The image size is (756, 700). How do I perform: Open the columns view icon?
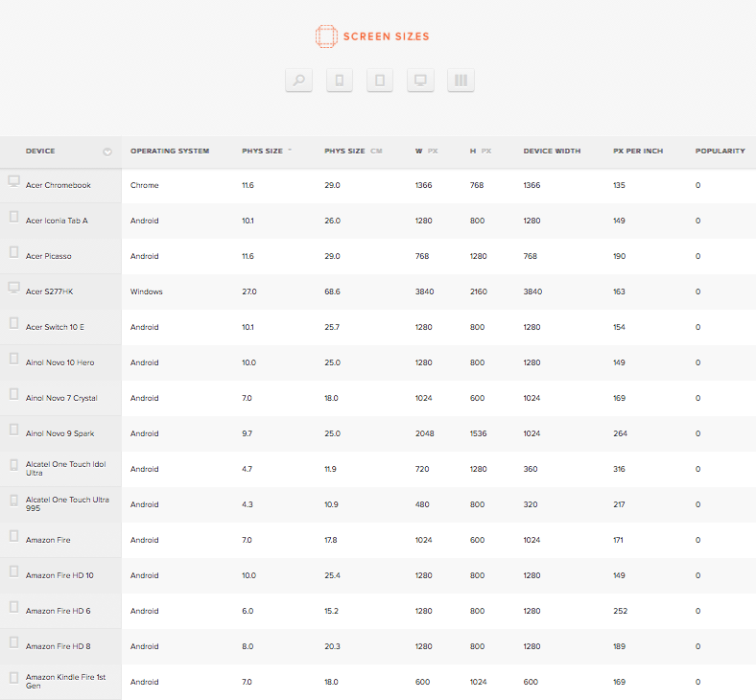[x=461, y=80]
